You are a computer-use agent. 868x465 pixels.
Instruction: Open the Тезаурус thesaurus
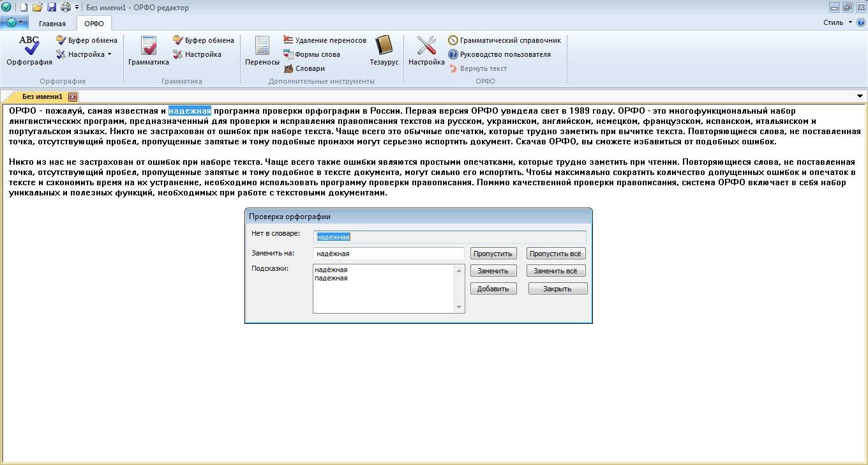click(384, 50)
